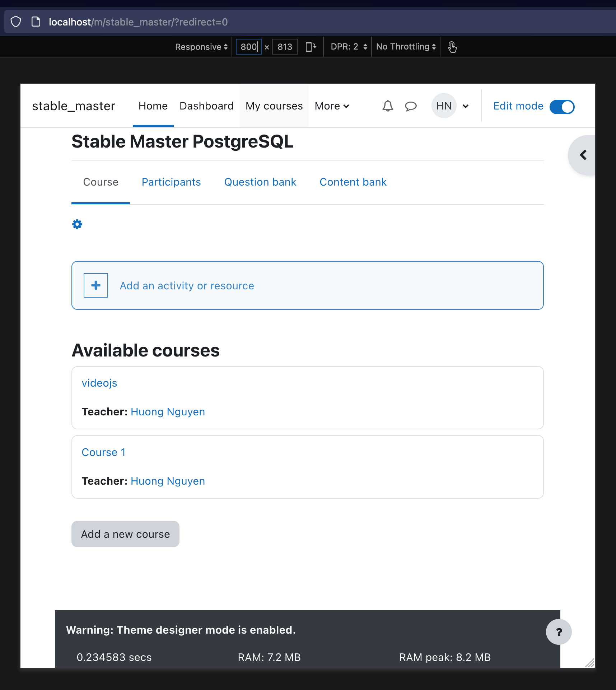Click the gear settings icon under Course tab
Screen dimensions: 616x690
77,224
